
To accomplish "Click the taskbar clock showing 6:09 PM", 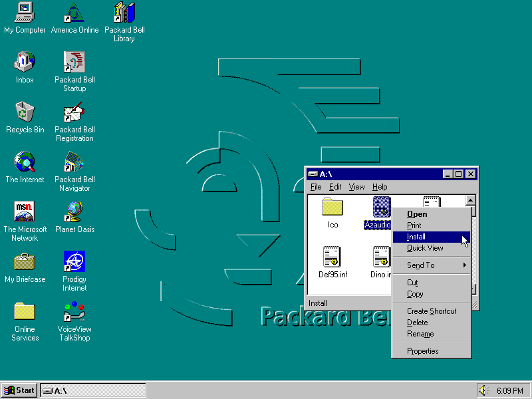I will 509,391.
